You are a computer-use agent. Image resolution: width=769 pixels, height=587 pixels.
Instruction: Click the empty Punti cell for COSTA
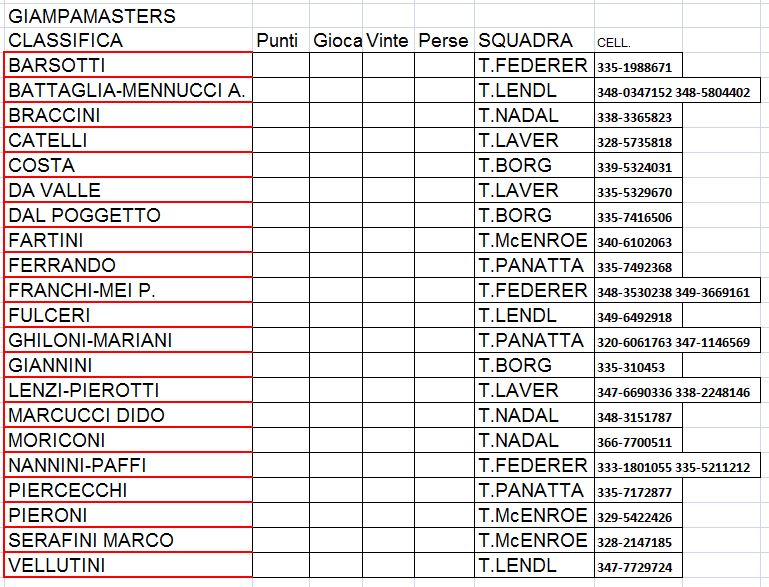(x=280, y=166)
